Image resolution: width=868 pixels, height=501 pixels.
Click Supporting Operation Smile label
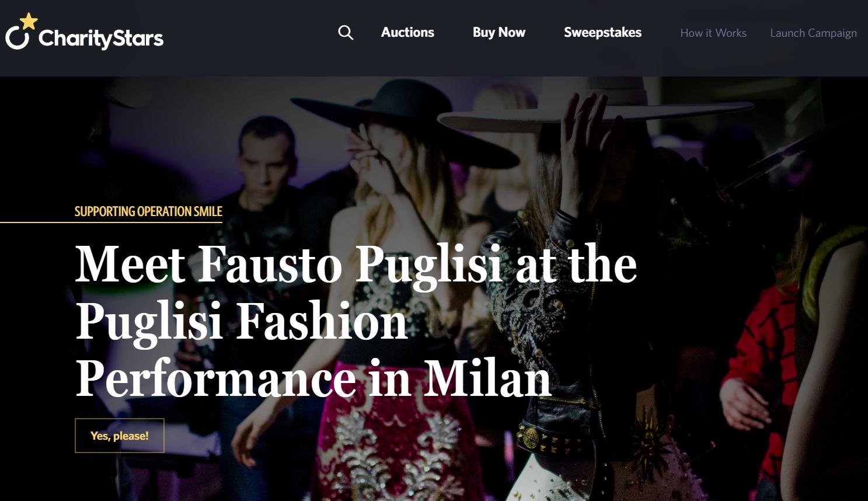[148, 211]
